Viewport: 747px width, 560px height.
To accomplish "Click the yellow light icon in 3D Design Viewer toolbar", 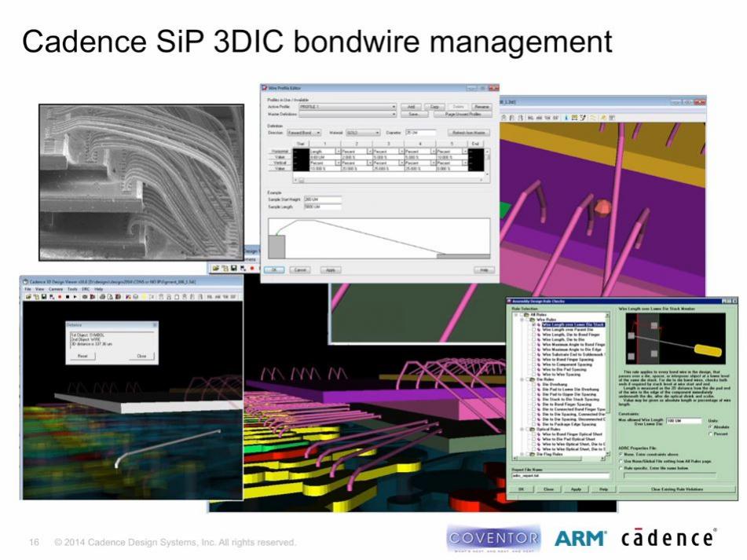I will [144, 297].
